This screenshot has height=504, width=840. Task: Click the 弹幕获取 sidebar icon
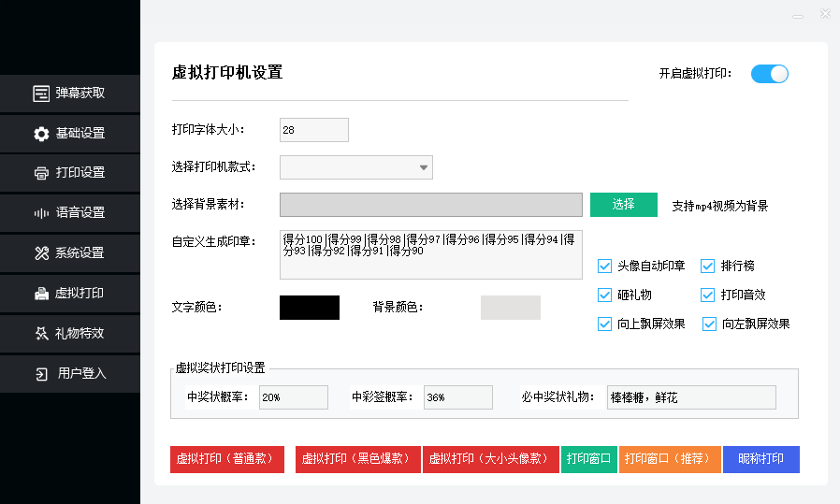[x=41, y=94]
